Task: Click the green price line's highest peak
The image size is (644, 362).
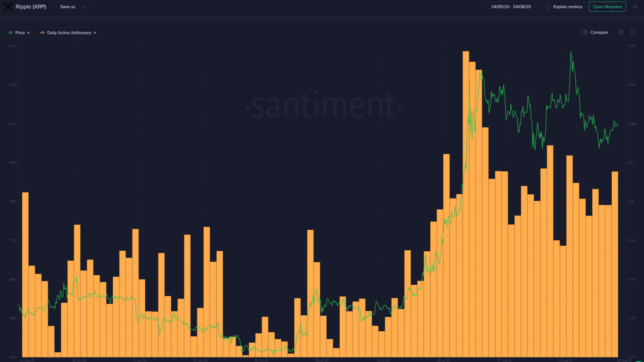Action: point(571,52)
